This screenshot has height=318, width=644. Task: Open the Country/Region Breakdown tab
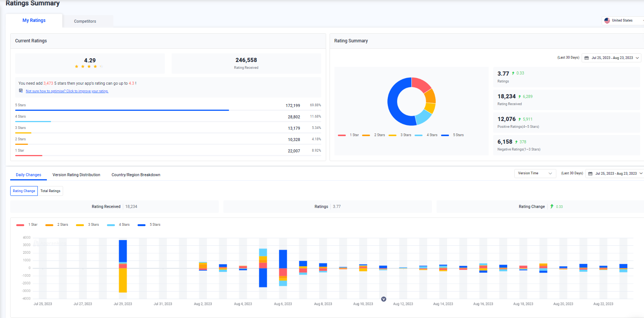tap(136, 175)
